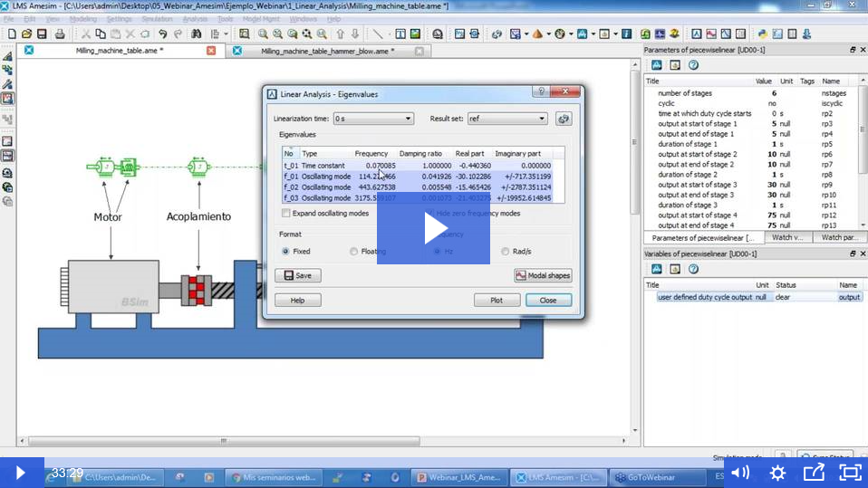This screenshot has height=488, width=868.
Task: Select 'user defined duty cycle output' variable row
Action: 753,297
